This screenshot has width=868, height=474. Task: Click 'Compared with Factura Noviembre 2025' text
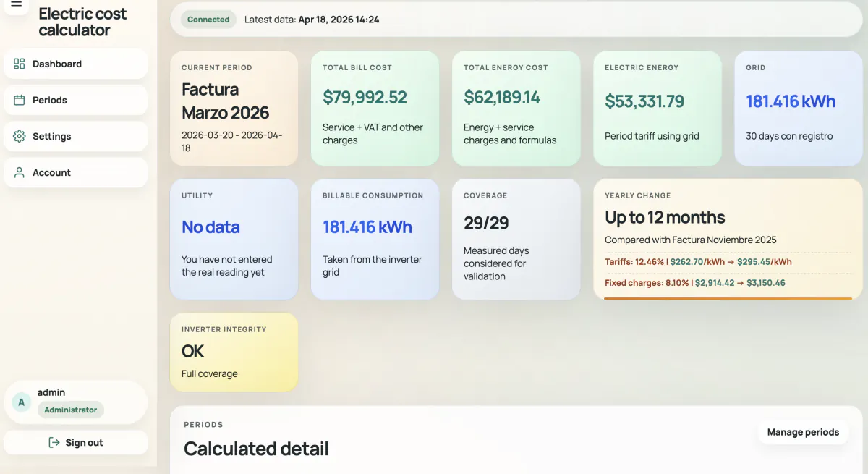pos(691,240)
